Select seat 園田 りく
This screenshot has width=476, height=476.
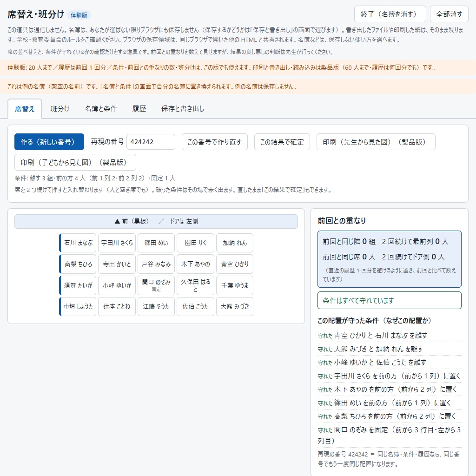point(196,243)
